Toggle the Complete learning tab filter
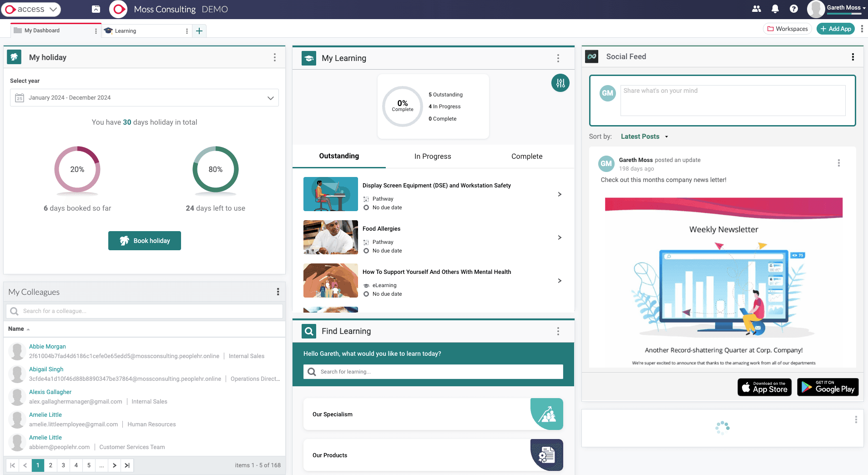The image size is (868, 475). [x=526, y=156]
